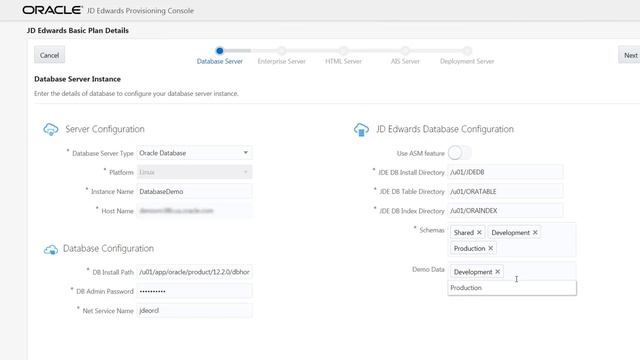Click the Database Configuration cloud icon
The height and width of the screenshot is (360, 640).
coord(51,249)
